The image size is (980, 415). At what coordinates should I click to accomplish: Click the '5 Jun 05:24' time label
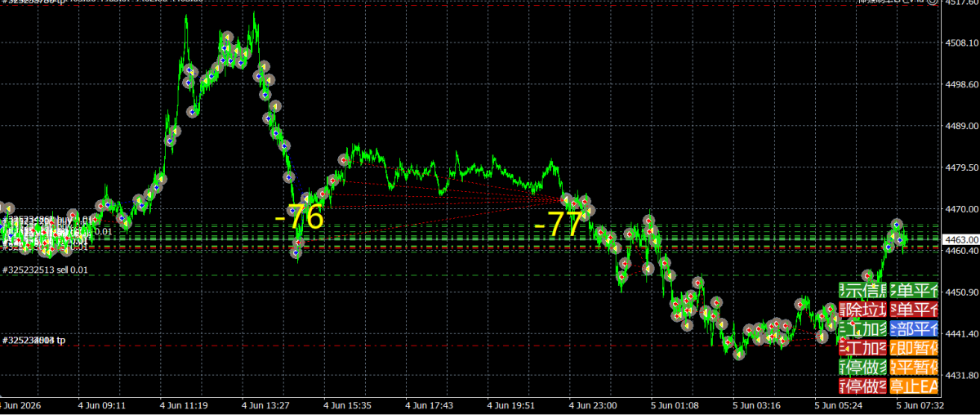coord(839,404)
